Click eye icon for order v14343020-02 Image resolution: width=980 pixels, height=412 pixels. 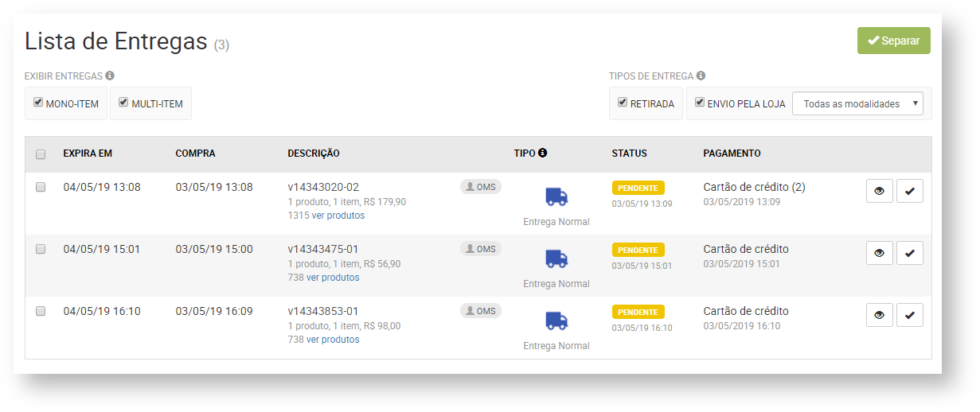[x=879, y=191]
